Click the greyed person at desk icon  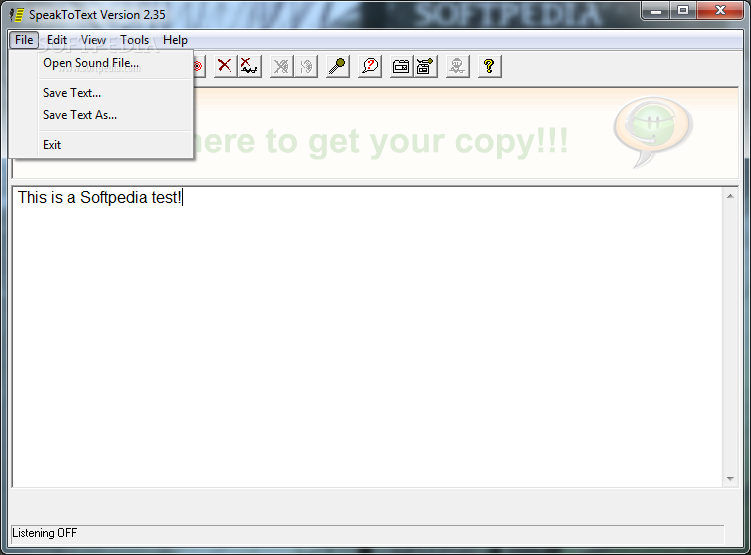pyautogui.click(x=457, y=66)
